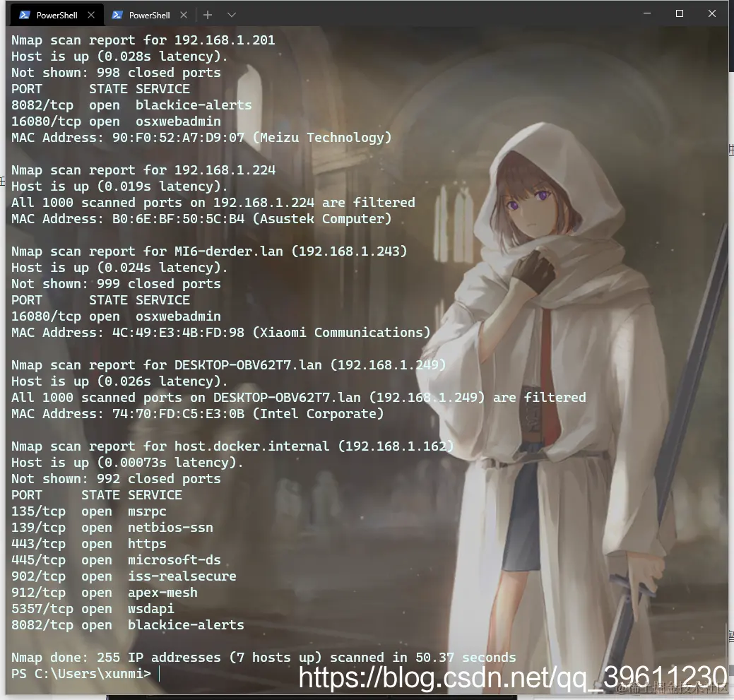Click the 'Nmap done: 255 IP addresses' summary line
This screenshot has width=734, height=700.
coord(264,658)
